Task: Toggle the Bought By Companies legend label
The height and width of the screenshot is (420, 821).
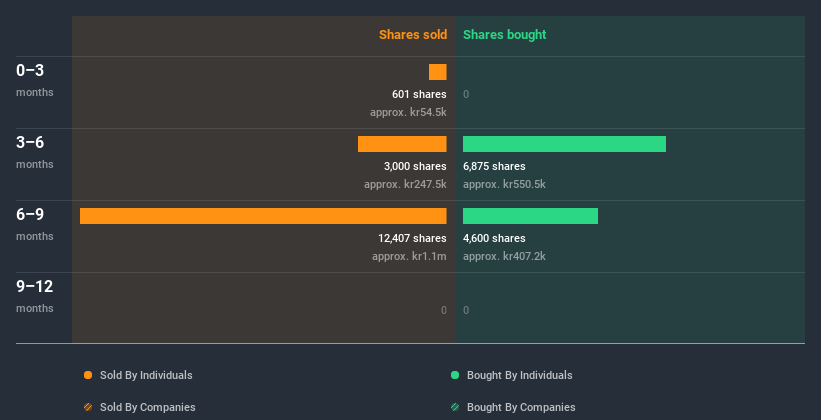Action: pyautogui.click(x=521, y=407)
